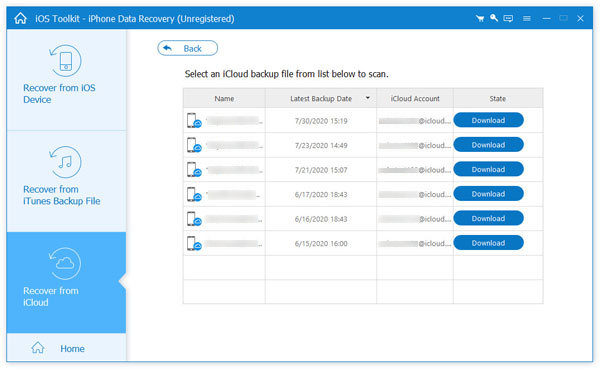Click device icon in 6/17/2020 row
Viewport: 600px width, 369px height.
tap(194, 194)
